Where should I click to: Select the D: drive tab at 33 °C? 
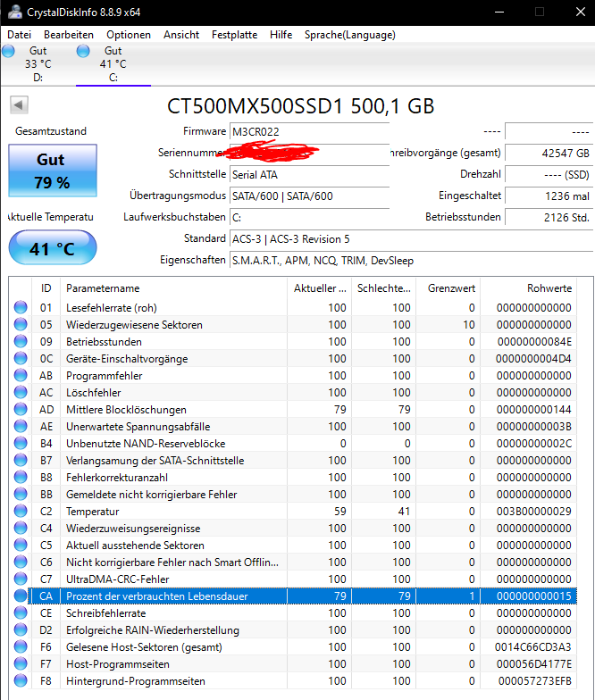(38, 64)
